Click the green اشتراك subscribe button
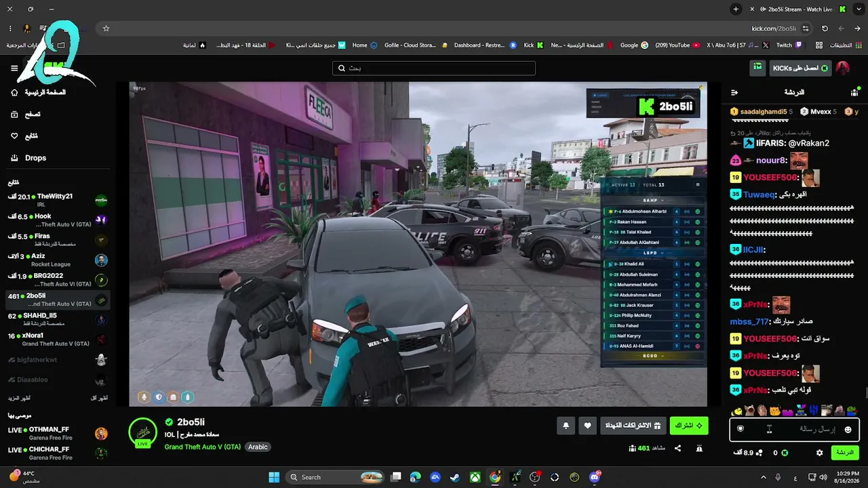This screenshot has width=868, height=488. 689,426
